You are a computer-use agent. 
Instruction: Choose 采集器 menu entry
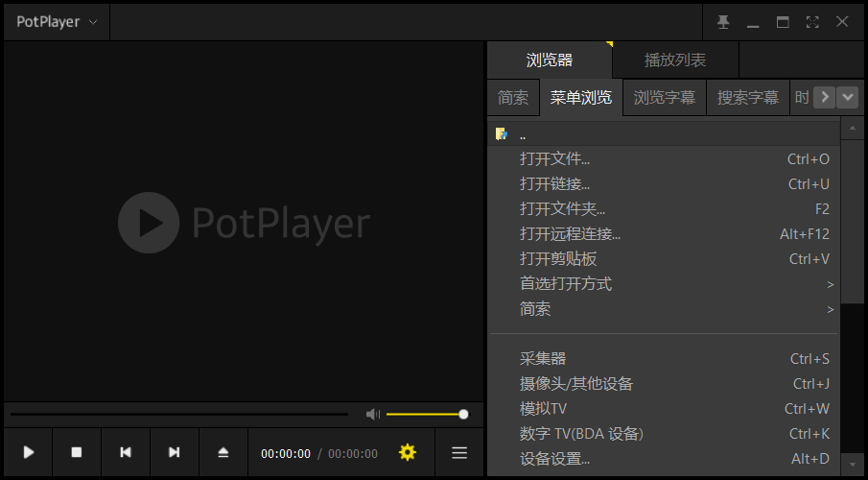click(664, 359)
